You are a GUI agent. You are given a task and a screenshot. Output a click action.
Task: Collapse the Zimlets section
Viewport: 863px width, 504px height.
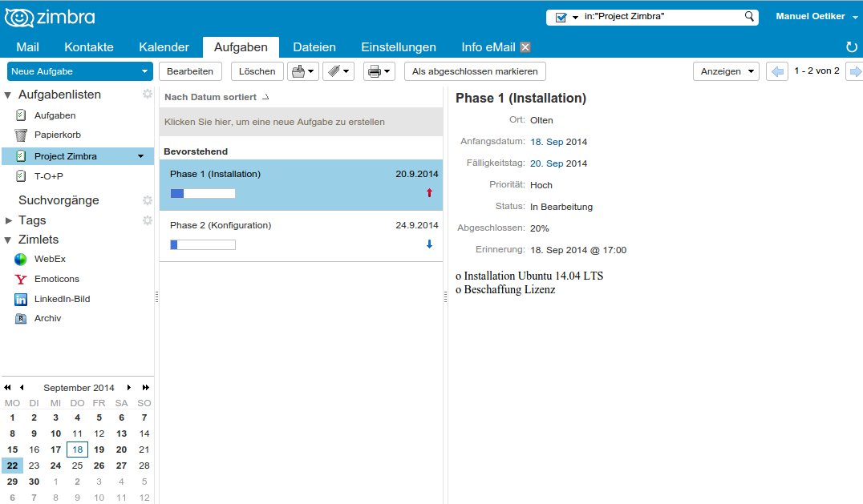click(x=8, y=240)
